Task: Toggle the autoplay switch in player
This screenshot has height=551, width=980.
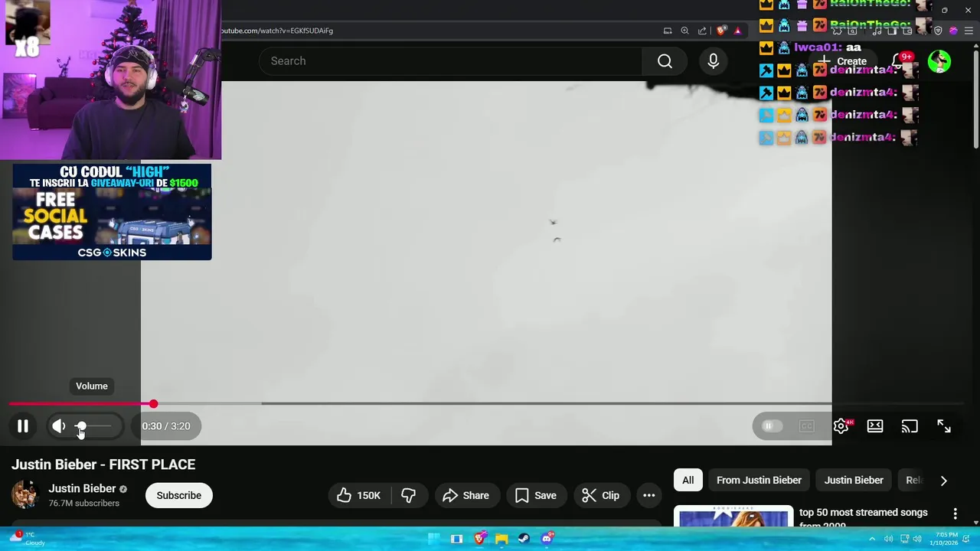Action: pos(772,426)
